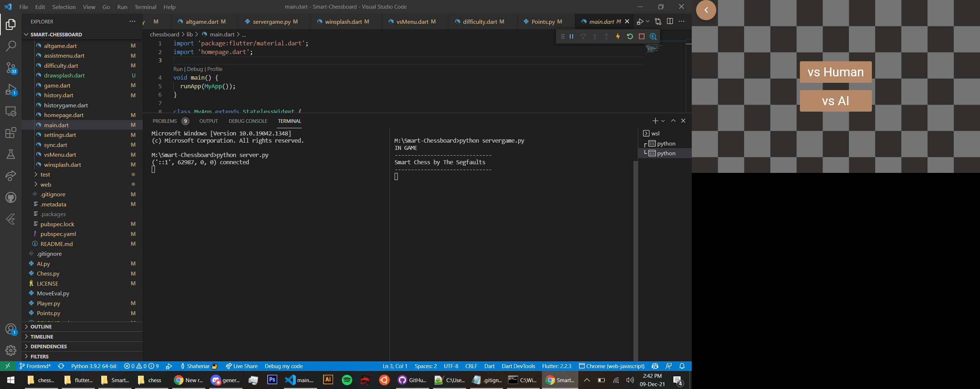Open Source Control view with 33 changes
This screenshot has height=389, width=980.
(11, 68)
